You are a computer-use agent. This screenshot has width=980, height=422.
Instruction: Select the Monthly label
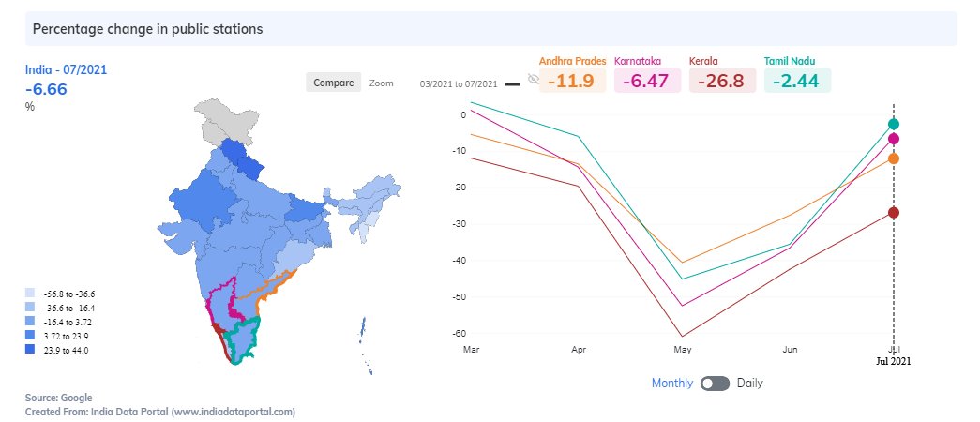(671, 384)
